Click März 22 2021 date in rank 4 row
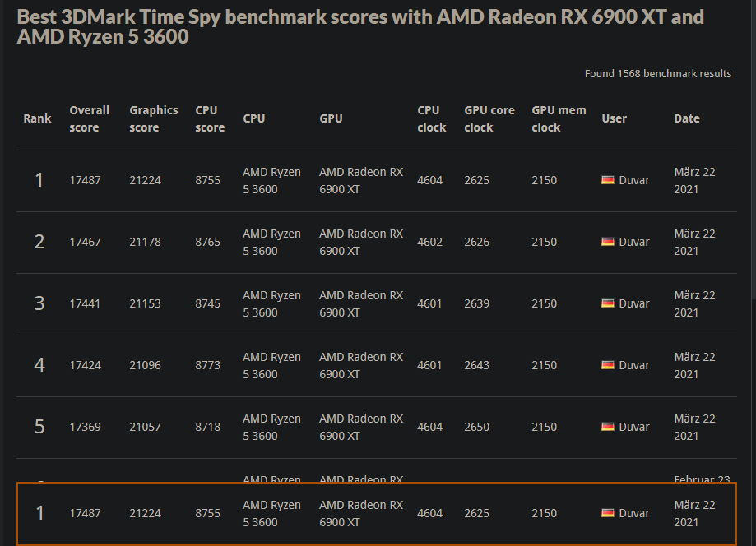This screenshot has width=756, height=546. (694, 365)
